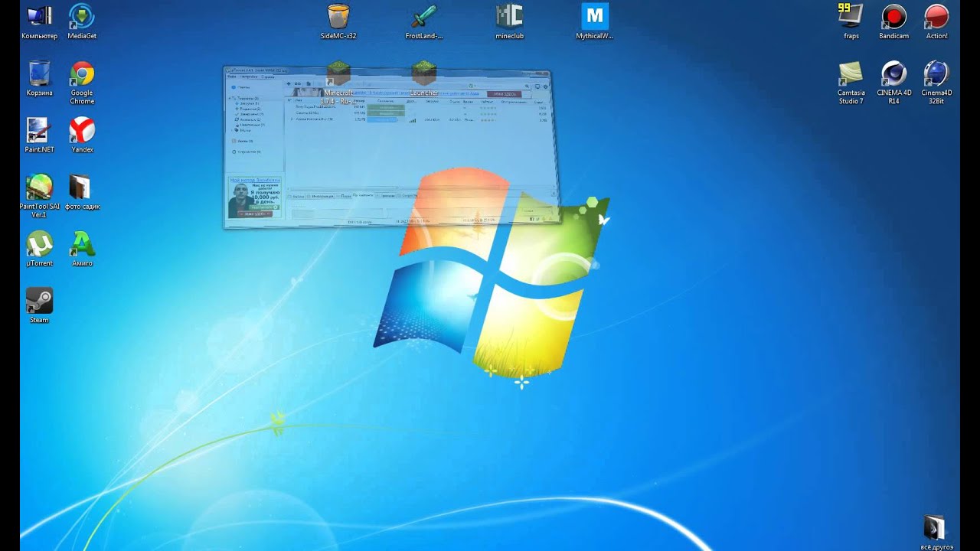Screen dimensions: 980x551
Task: Open Файл menu in µTorrent window
Action: coord(231,77)
